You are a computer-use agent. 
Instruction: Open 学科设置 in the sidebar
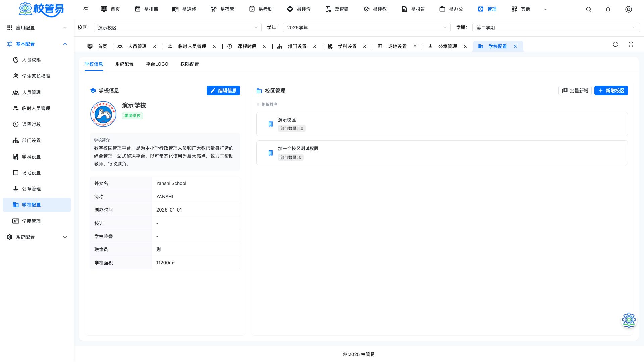click(x=37, y=157)
